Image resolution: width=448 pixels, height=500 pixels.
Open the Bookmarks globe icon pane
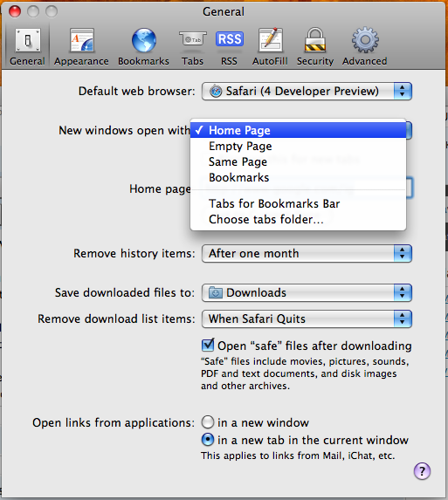144,40
